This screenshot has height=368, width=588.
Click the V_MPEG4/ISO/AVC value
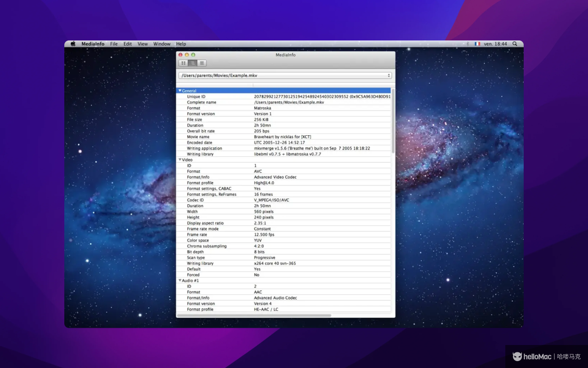[271, 200]
